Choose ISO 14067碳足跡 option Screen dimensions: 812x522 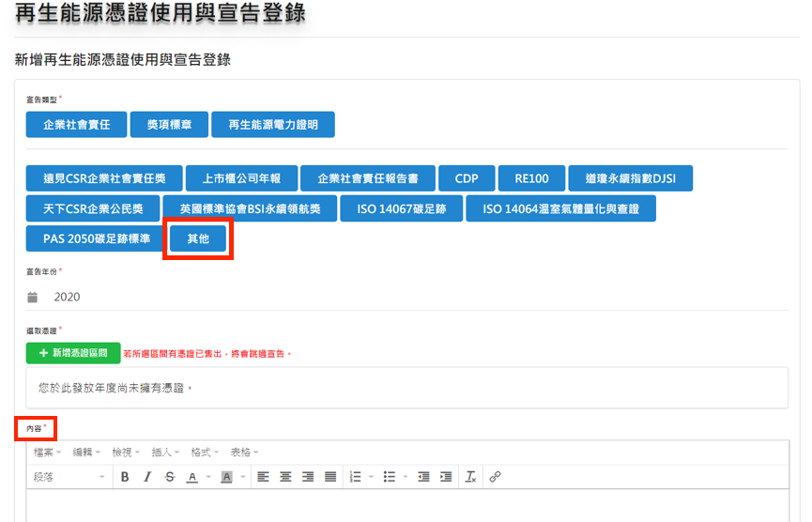click(402, 208)
